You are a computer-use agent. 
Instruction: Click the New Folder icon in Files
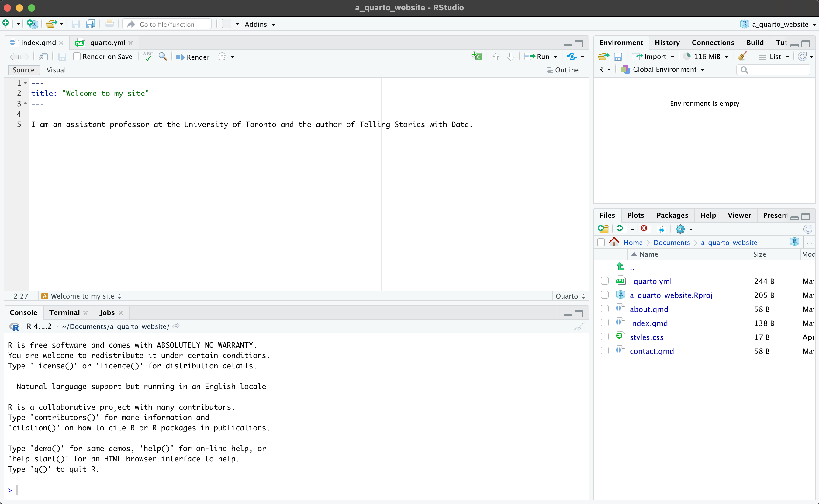coord(603,229)
